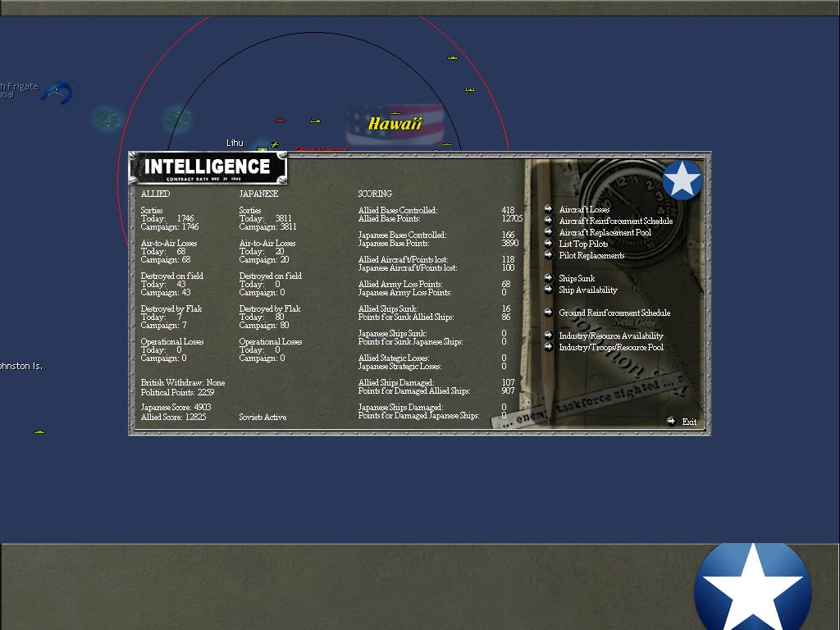Viewport: 840px width, 630px height.
Task: Click the Allied Score: 12825 line
Action: [x=173, y=416]
